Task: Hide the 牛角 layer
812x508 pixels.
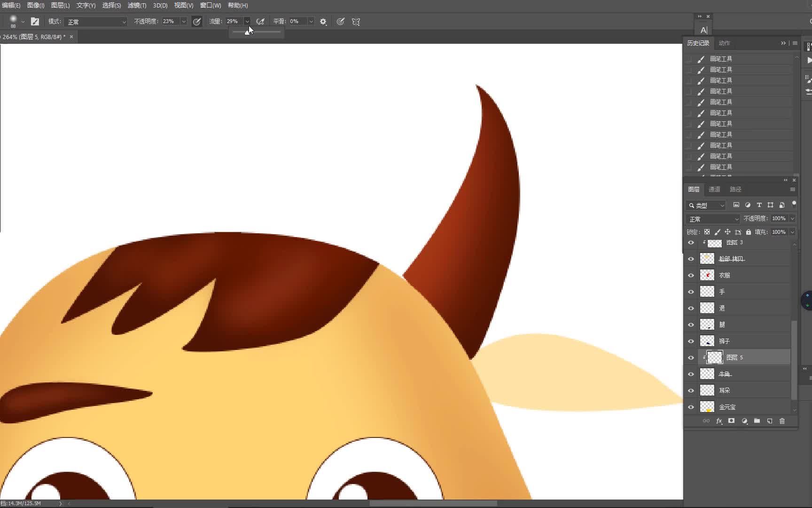Action: tap(691, 374)
